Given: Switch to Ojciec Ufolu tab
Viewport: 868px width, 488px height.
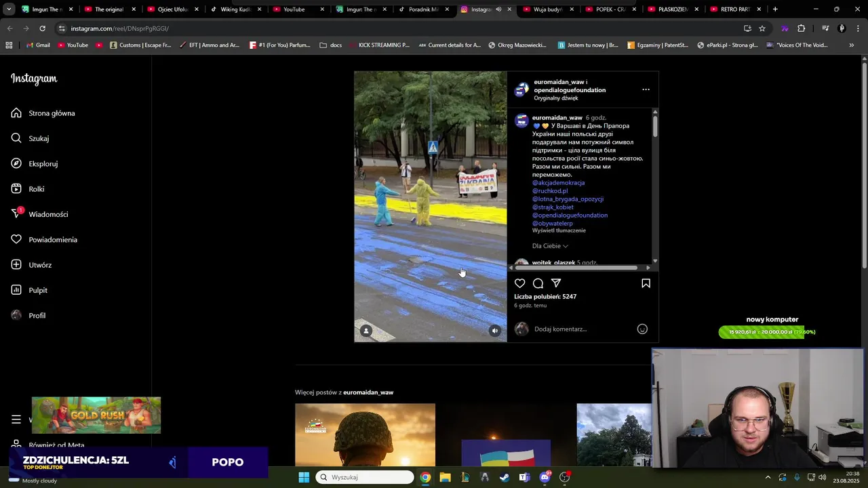Looking at the screenshot, I should pyautogui.click(x=172, y=9).
